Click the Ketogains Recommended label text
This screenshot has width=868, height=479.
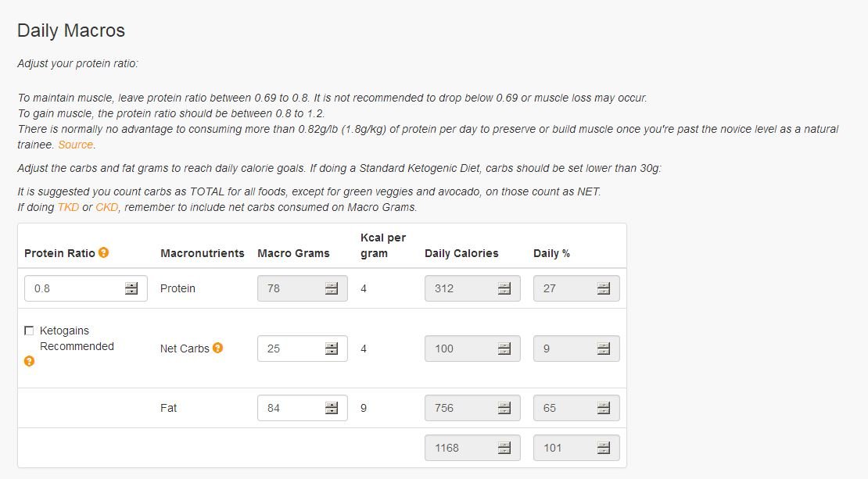77,338
